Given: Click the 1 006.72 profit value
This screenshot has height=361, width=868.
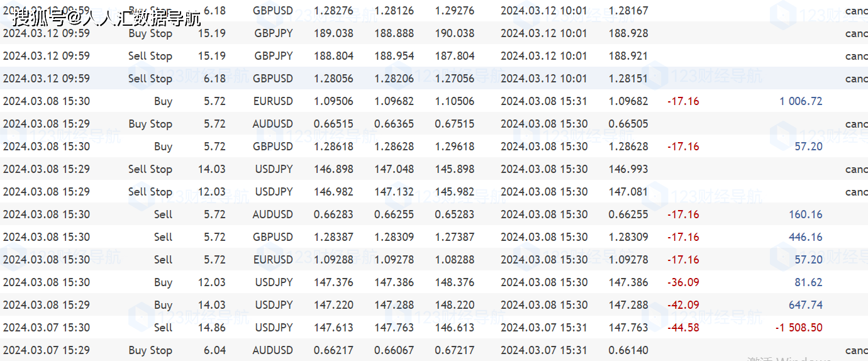Looking at the screenshot, I should [x=801, y=101].
